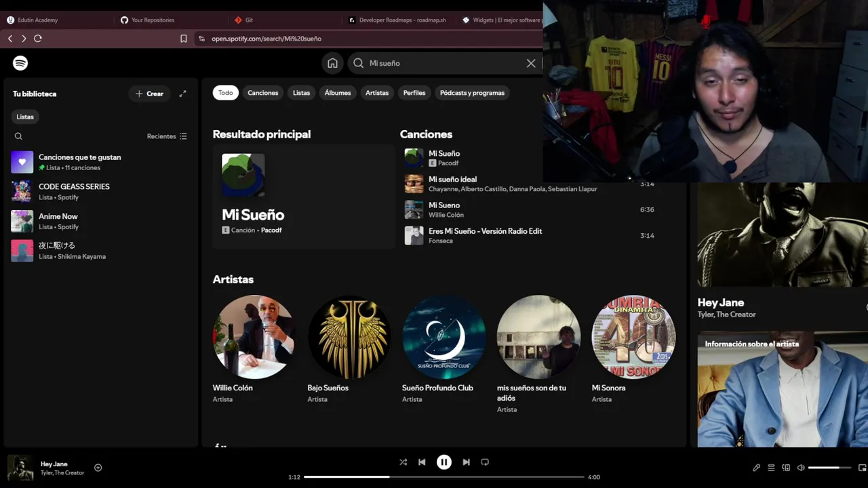Select the Listas filter chip in library
The width and height of the screenshot is (868, 488).
25,117
